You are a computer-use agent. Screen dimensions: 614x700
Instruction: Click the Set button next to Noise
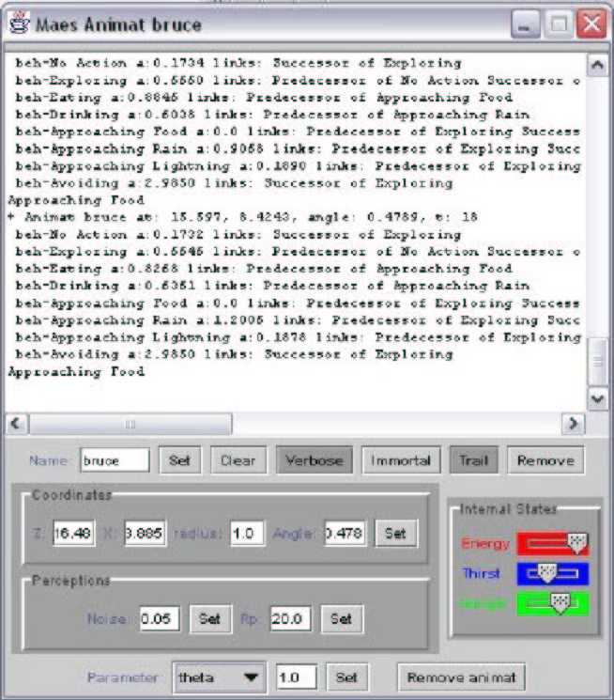point(209,619)
